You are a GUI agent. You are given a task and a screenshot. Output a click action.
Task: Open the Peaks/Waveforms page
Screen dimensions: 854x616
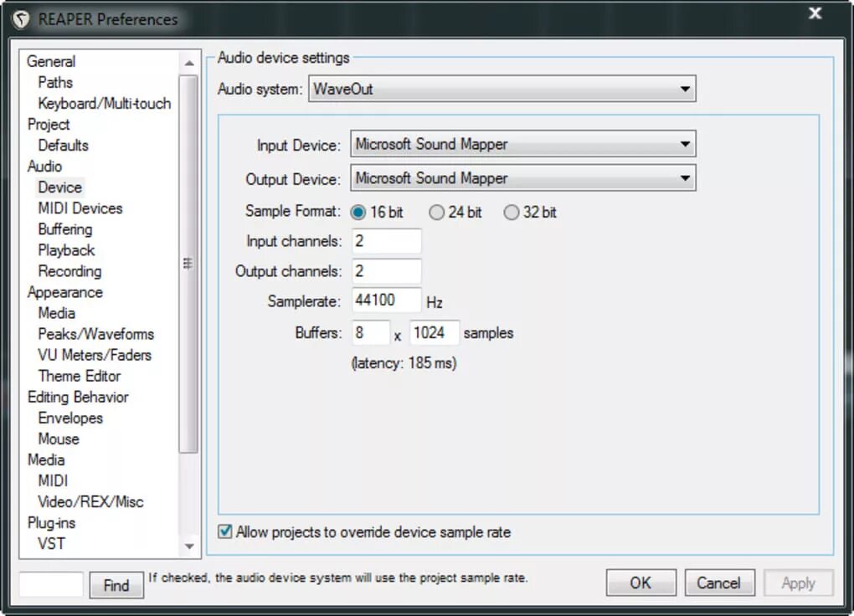pos(95,334)
